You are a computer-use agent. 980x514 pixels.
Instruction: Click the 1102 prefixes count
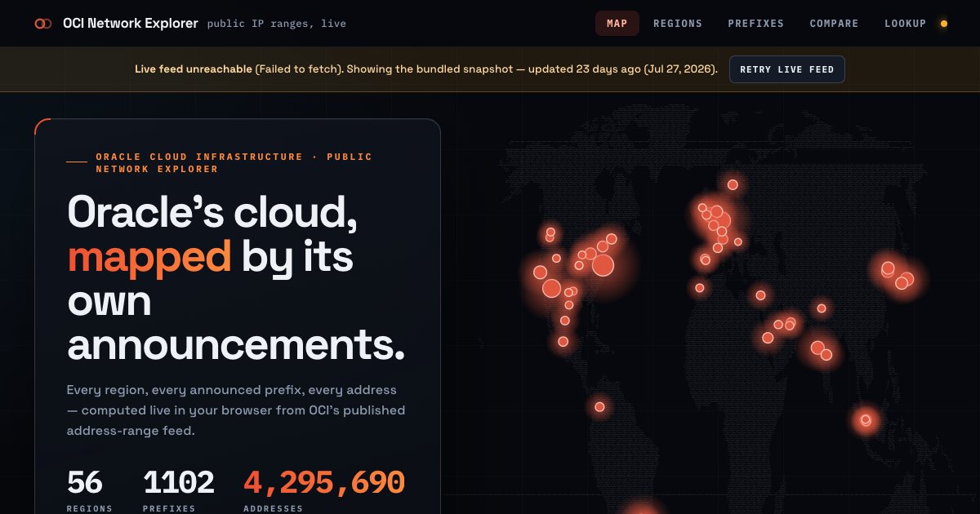[179, 482]
